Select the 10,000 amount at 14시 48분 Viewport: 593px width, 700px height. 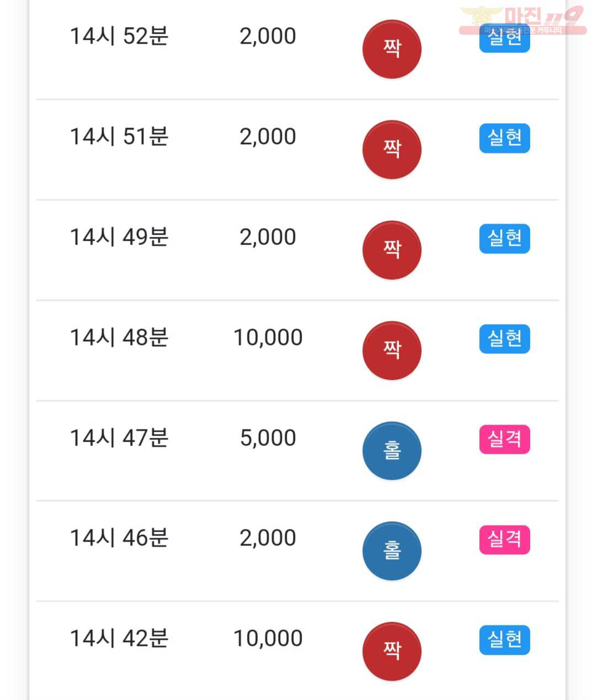coord(268,338)
